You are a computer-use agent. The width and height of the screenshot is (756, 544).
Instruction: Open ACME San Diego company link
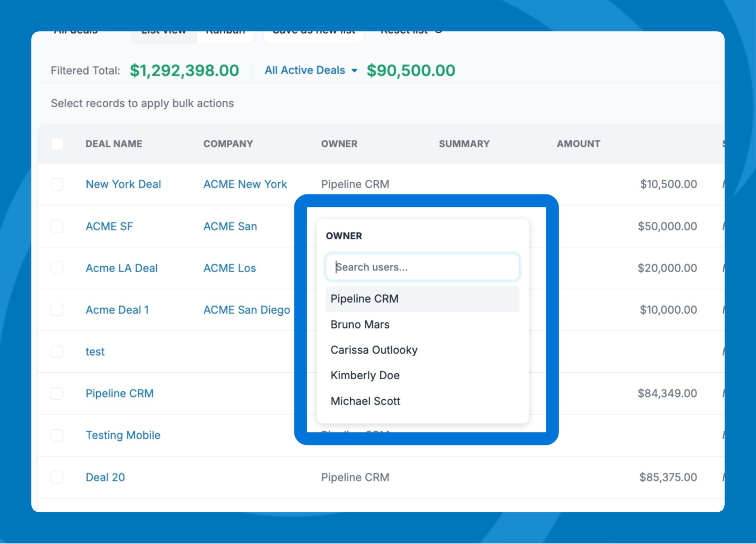point(247,310)
